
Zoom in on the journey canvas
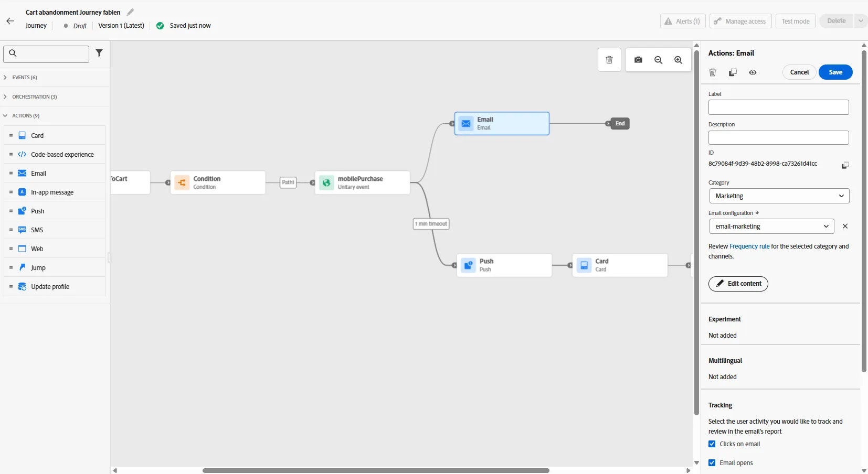point(679,60)
